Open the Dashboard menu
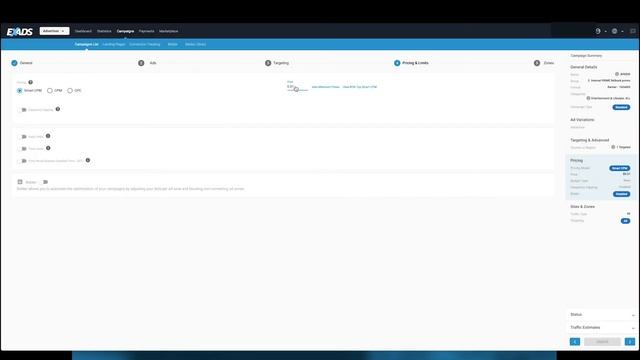This screenshot has width=640, height=360. (83, 31)
